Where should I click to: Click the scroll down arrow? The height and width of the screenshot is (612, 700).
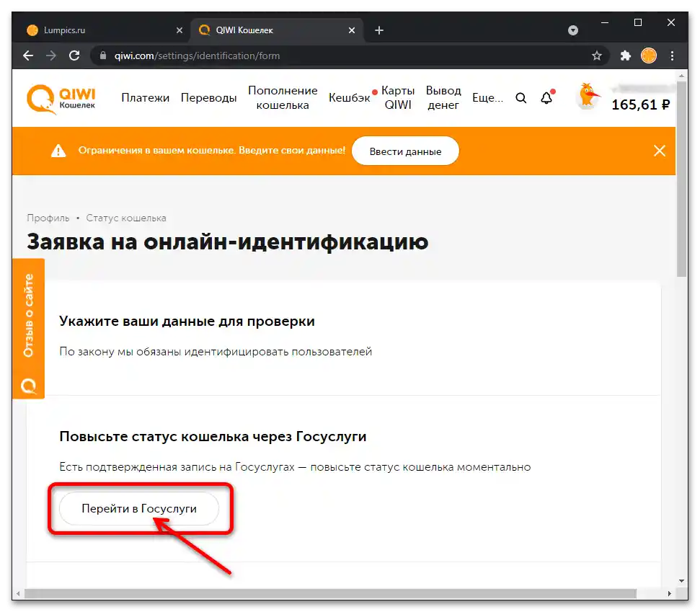click(x=681, y=581)
